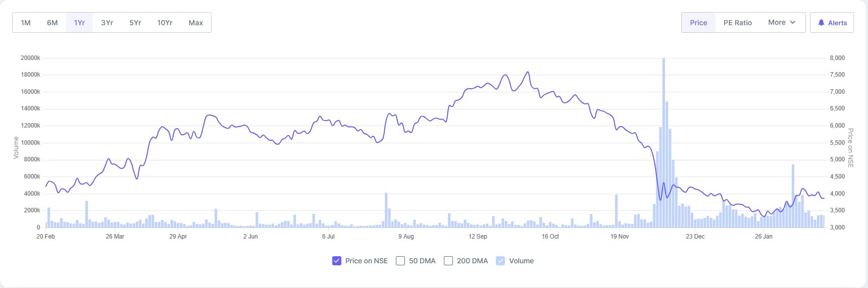The width and height of the screenshot is (868, 288).
Task: Enable the 200 DMA checkbox
Action: 448,261
